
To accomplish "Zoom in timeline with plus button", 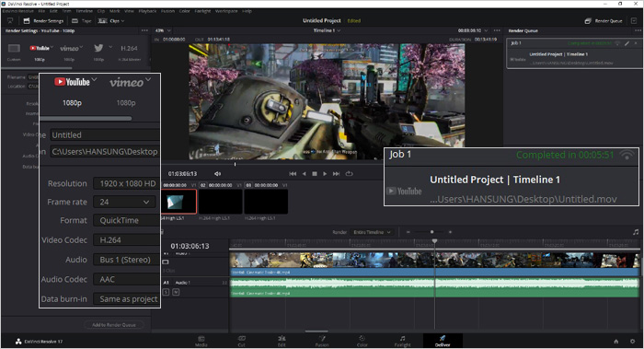I will tap(450, 232).
